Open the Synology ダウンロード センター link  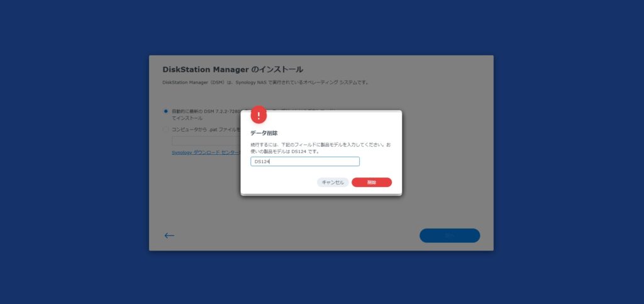point(206,152)
